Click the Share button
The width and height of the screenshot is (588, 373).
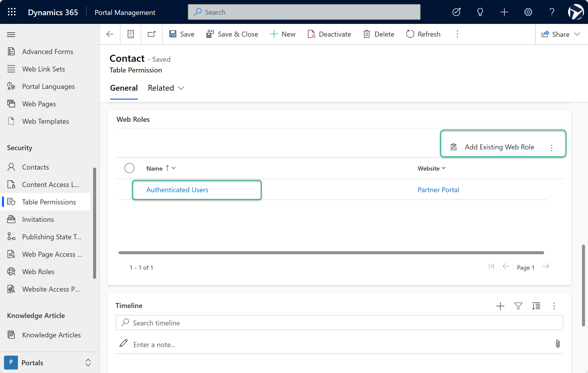click(555, 34)
